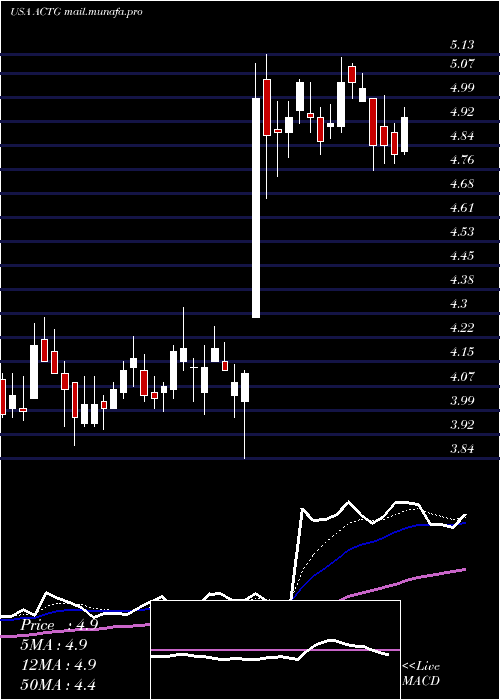This screenshot has height=700, width=500.
Task: Click the 4.68 price axis label
Action: [x=462, y=184]
